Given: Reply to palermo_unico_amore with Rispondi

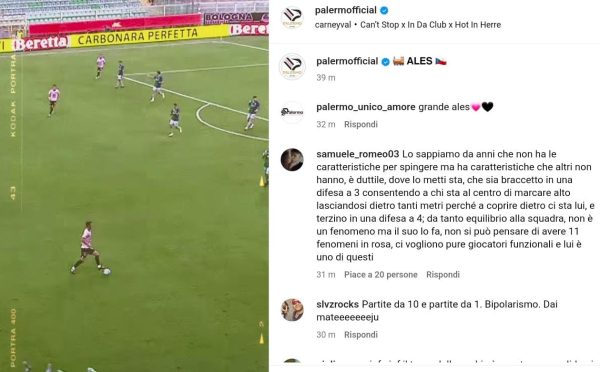Looking at the screenshot, I should [361, 124].
